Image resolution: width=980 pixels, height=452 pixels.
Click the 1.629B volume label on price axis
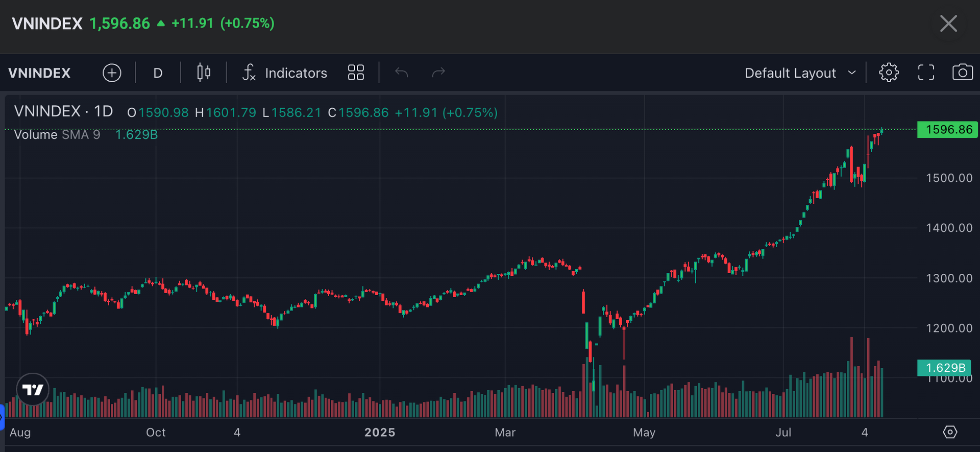point(944,368)
